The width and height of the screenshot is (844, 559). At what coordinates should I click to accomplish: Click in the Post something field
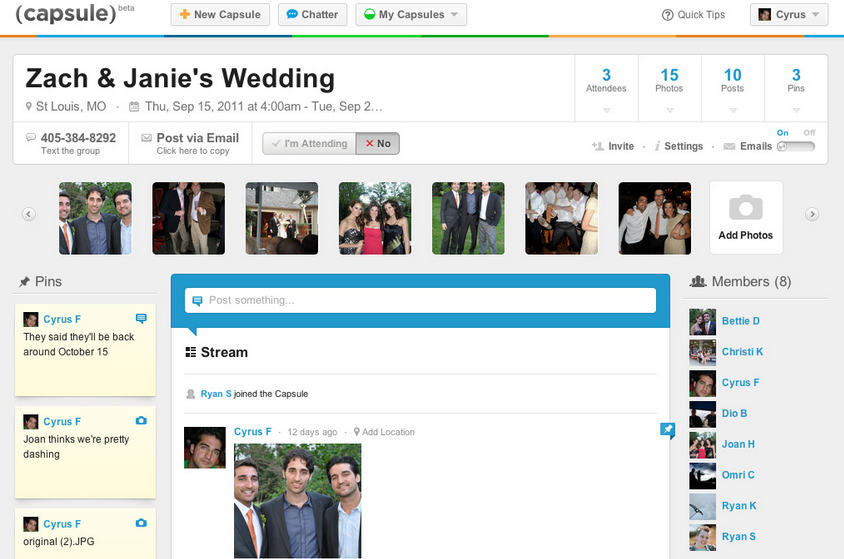point(420,300)
